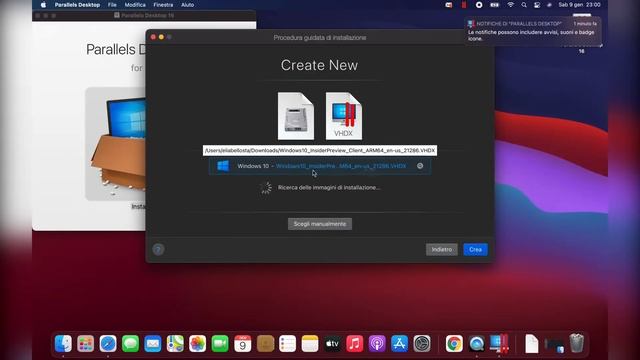The height and width of the screenshot is (360, 640).
Task: Select the Windows 10 VHDX file link
Action: click(341, 166)
